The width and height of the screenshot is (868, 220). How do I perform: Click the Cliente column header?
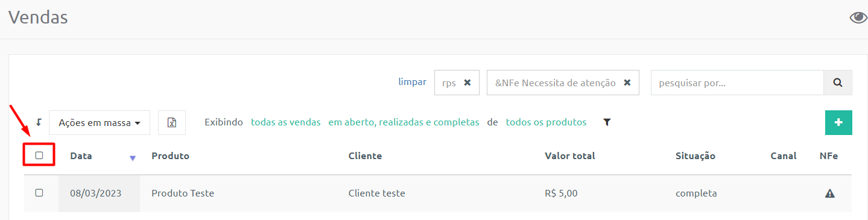point(365,156)
